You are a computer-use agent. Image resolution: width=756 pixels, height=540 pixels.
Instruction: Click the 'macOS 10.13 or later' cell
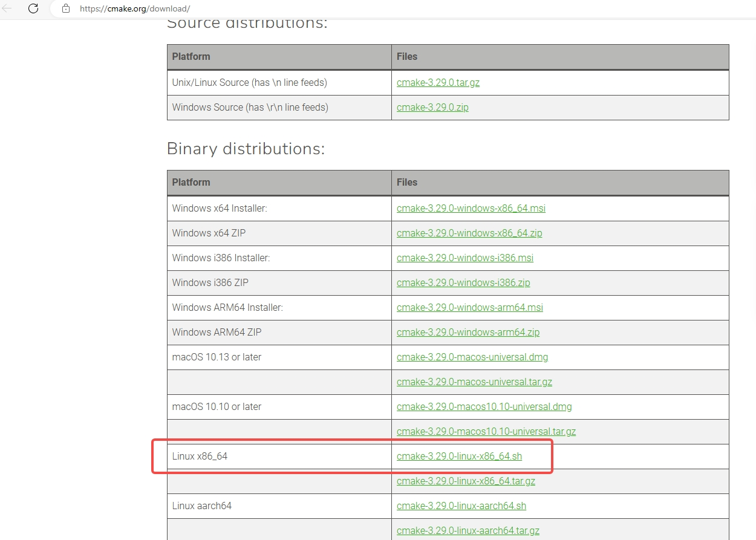[x=279, y=357]
